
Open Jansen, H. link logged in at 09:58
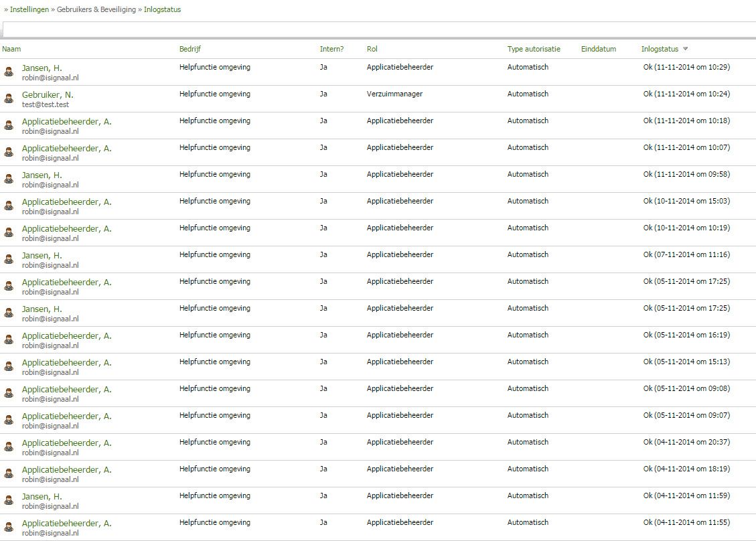coord(42,175)
